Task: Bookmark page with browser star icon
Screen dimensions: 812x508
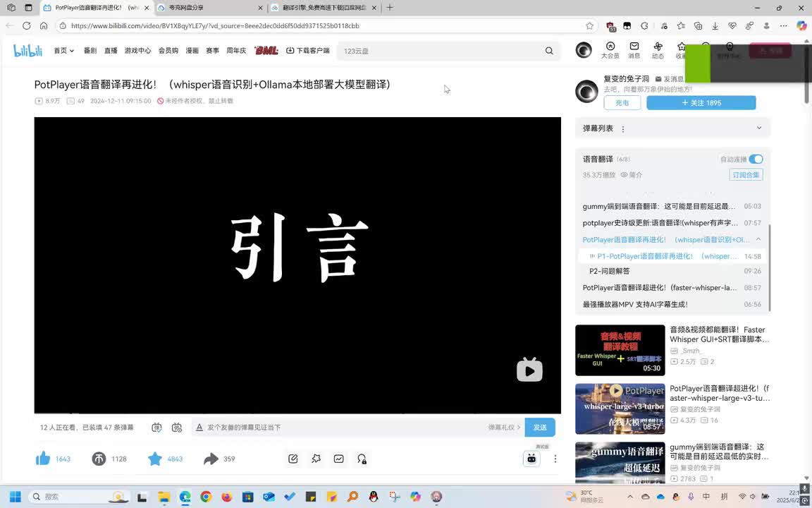Action: 589,26
